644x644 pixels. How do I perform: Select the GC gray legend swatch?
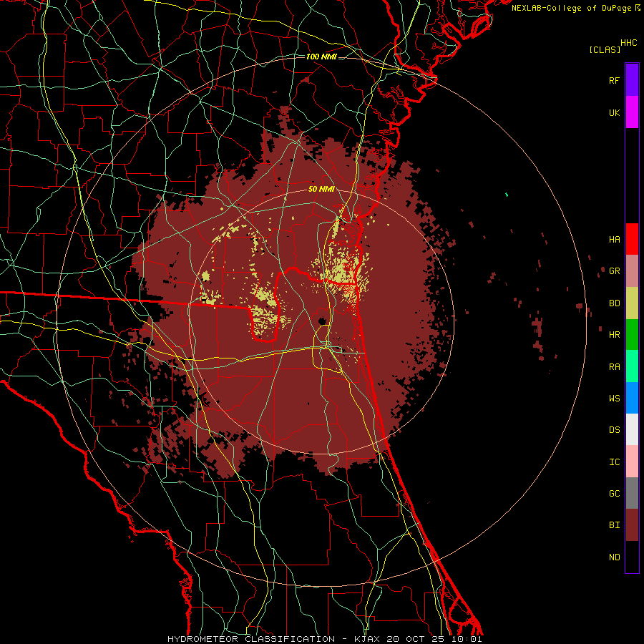pyautogui.click(x=632, y=493)
